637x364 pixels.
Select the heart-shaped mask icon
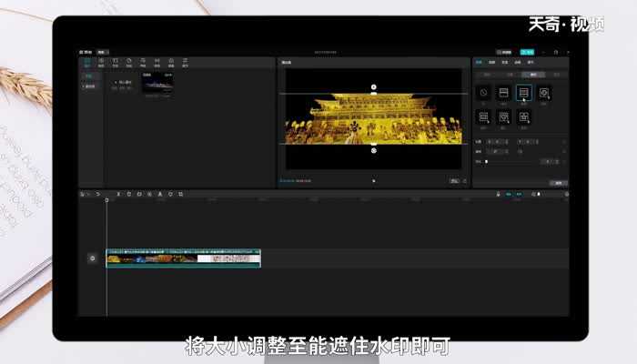[x=503, y=117]
